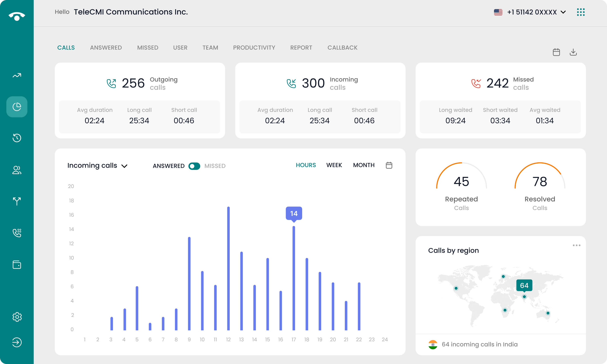Click the bar for hour 9
Image resolution: width=607 pixels, height=364 pixels.
pyautogui.click(x=189, y=283)
